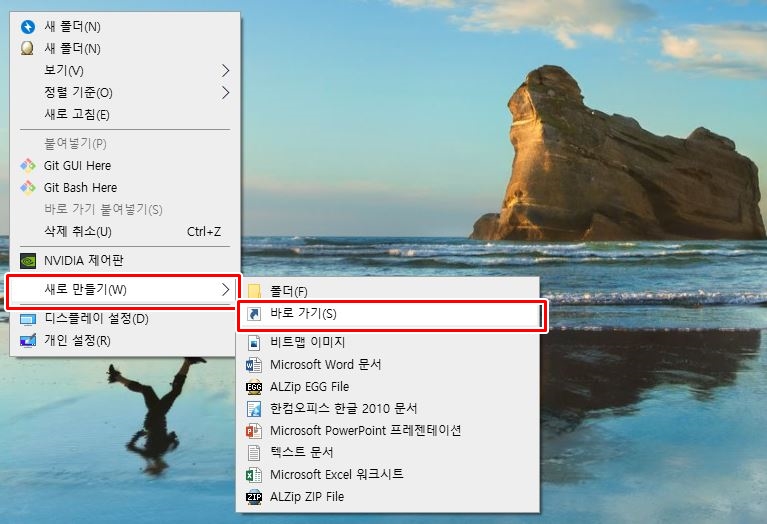This screenshot has height=524, width=767.
Task: Create new ALZip ZIP File
Action: pos(388,497)
